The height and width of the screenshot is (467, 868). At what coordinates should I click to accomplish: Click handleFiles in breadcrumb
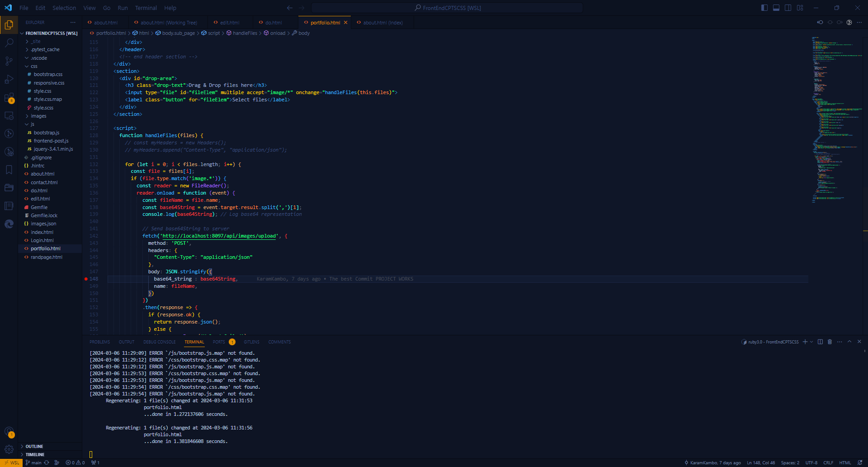[245, 33]
